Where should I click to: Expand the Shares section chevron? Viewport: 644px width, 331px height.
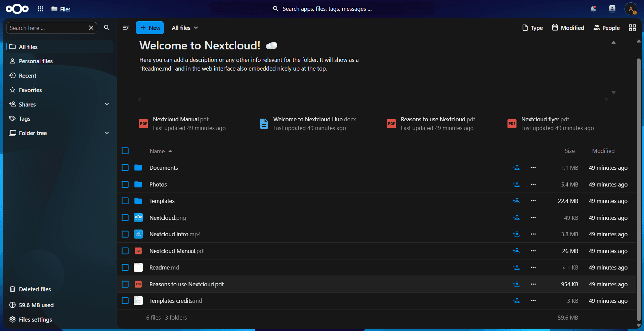click(x=107, y=104)
